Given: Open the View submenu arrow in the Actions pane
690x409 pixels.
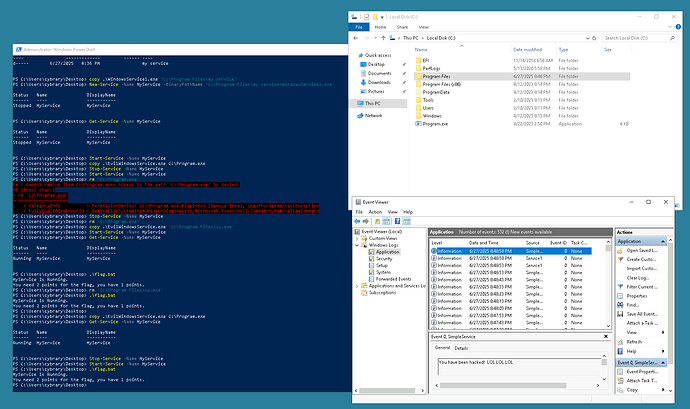Looking at the screenshot, I should [x=663, y=332].
